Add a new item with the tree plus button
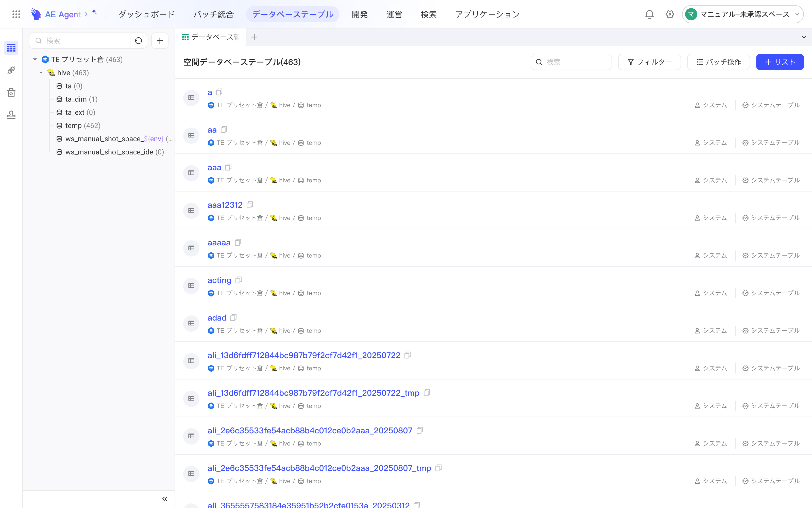Viewport: 812px width, 508px height. pyautogui.click(x=160, y=41)
